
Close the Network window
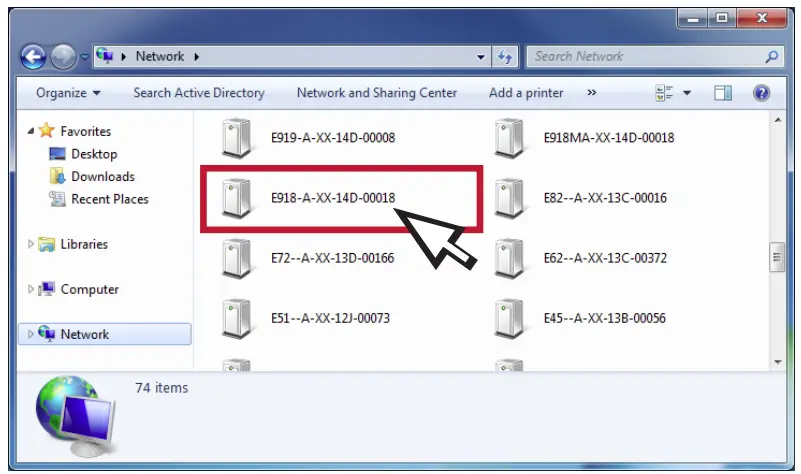pyautogui.click(x=762, y=18)
